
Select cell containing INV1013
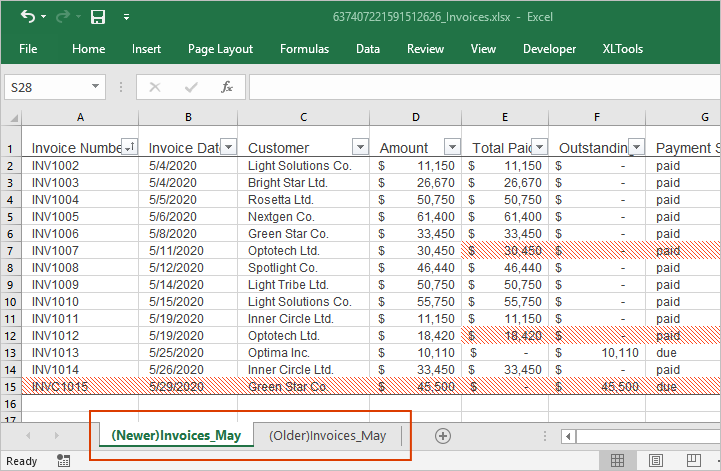[x=55, y=353]
